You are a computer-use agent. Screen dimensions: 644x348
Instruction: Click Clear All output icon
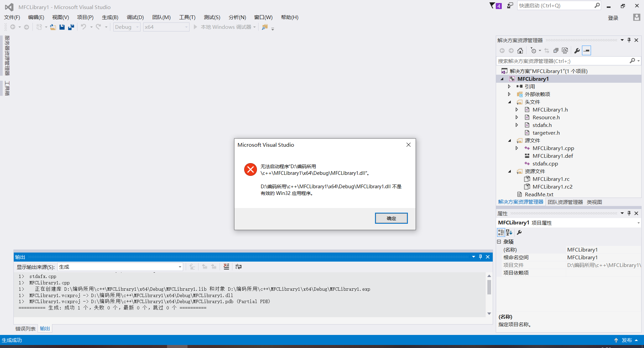[226, 267]
